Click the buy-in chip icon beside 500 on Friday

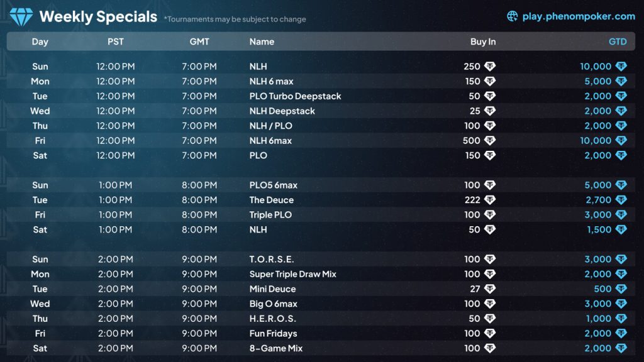[x=489, y=141]
